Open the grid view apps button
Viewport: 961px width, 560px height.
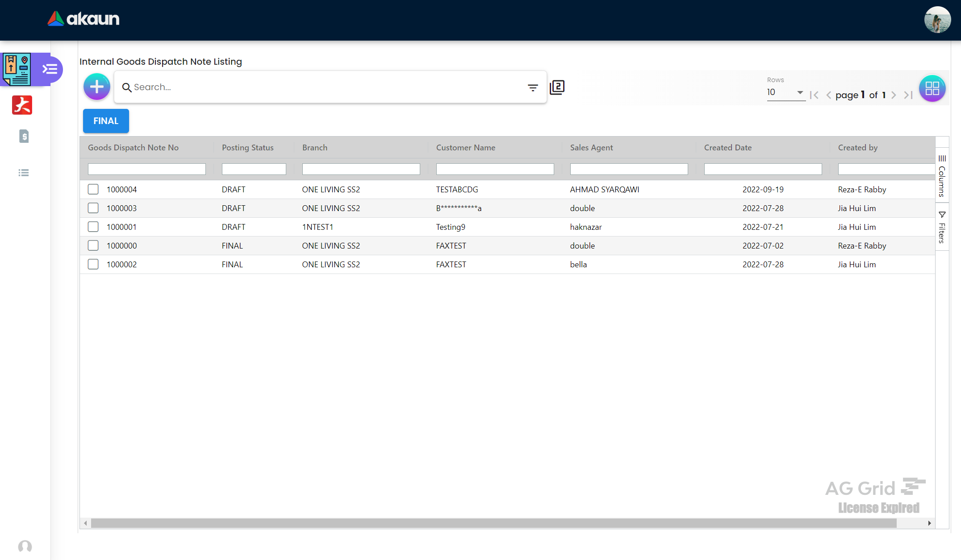click(932, 88)
